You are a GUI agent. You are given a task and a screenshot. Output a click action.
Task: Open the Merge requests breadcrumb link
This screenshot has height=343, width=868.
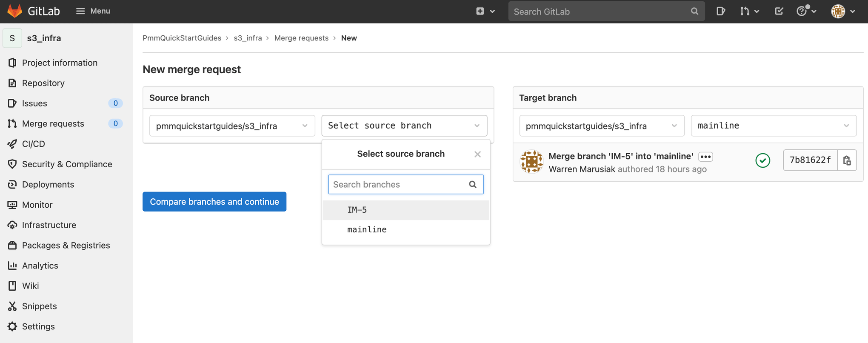tap(301, 38)
